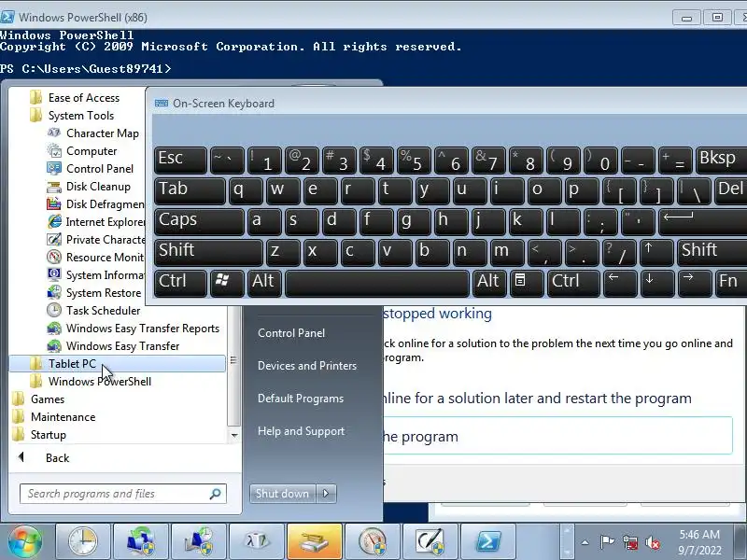Launch System Restore

94,293
